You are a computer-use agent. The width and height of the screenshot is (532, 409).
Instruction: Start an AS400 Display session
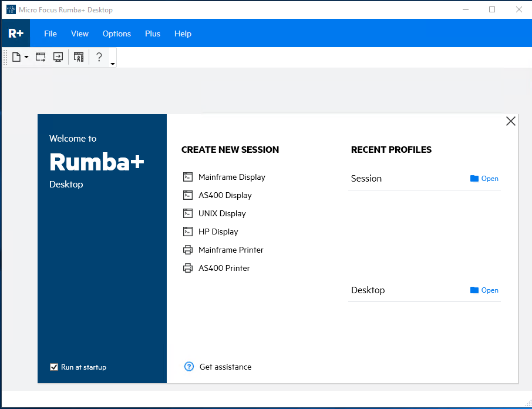pos(225,195)
